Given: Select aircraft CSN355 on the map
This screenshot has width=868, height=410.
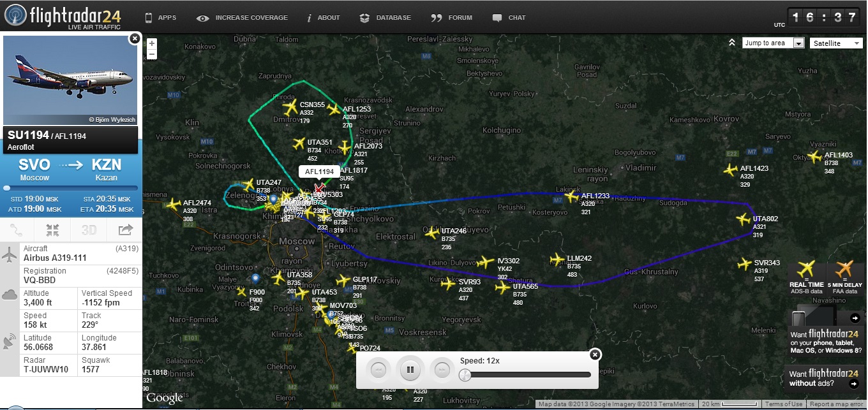Looking at the screenshot, I should point(290,106).
